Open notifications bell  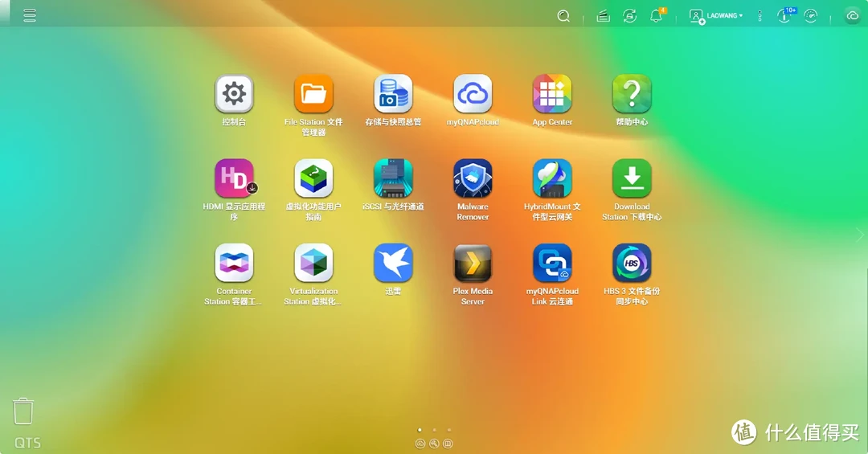[x=657, y=15]
